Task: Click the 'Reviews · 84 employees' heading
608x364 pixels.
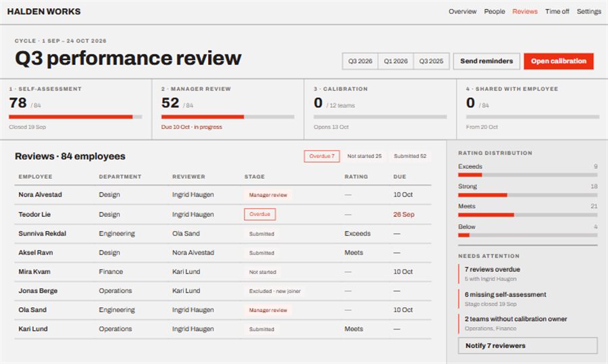Action: tap(70, 156)
